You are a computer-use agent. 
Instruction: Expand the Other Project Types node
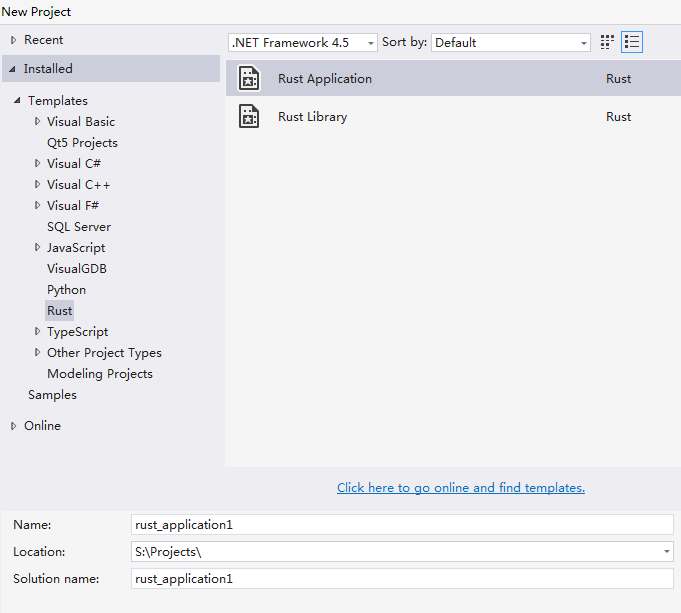[38, 353]
